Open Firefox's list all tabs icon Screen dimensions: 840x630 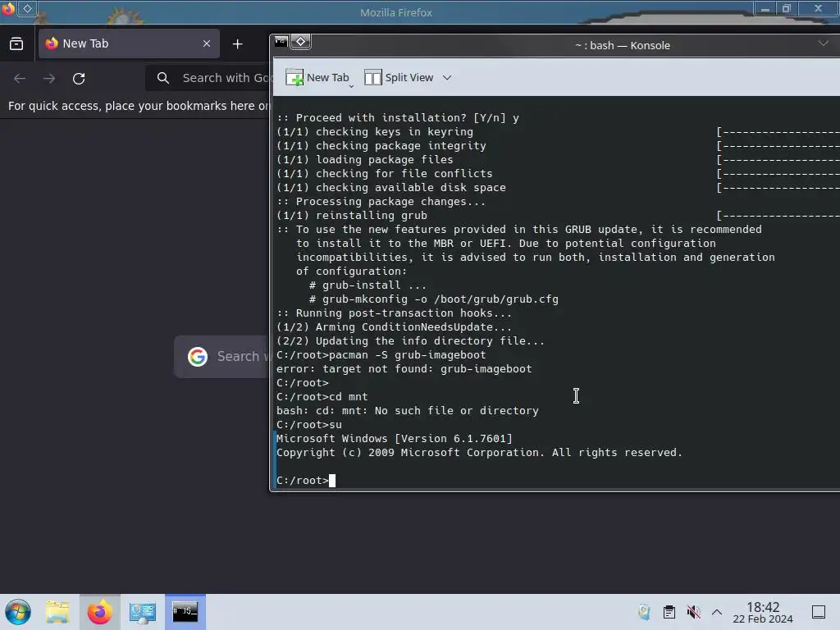16,44
